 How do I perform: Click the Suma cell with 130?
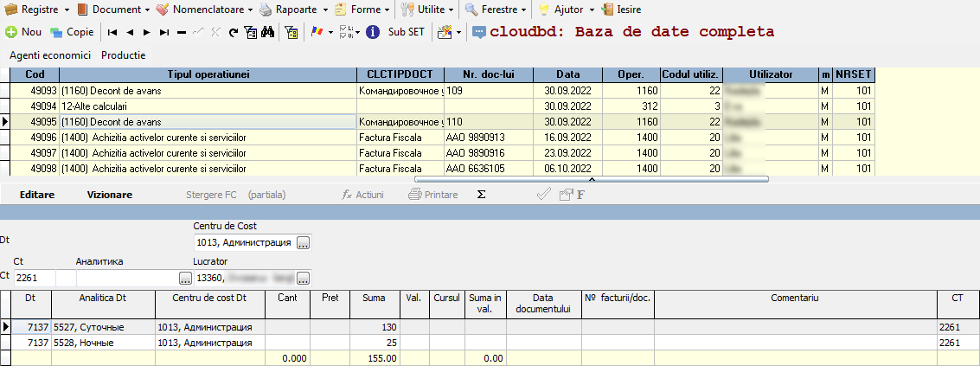pos(375,326)
